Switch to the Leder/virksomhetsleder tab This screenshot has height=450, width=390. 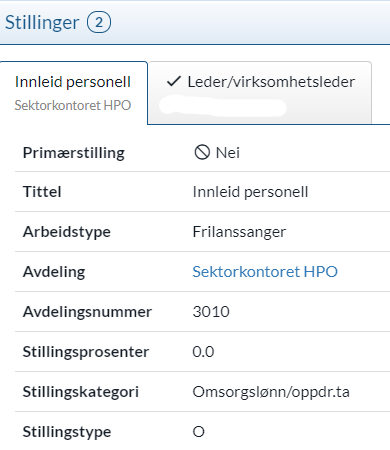tap(260, 93)
